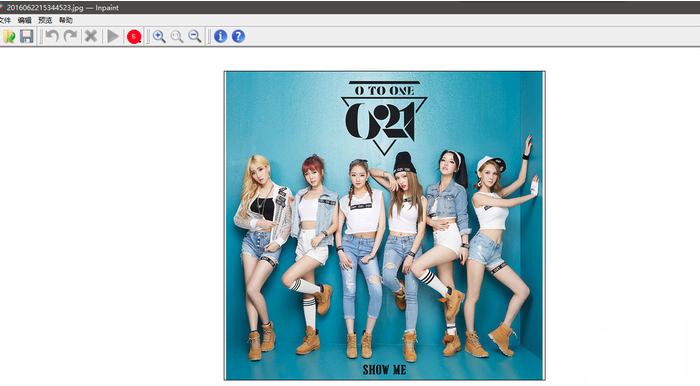Redo the last undone action
Screen dimensions: 700x386
[x=71, y=36]
